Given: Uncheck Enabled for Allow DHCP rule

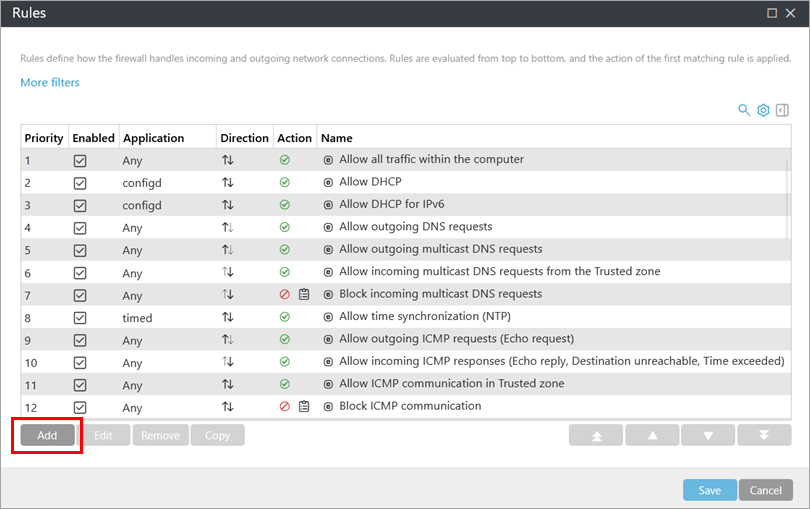Looking at the screenshot, I should [80, 183].
